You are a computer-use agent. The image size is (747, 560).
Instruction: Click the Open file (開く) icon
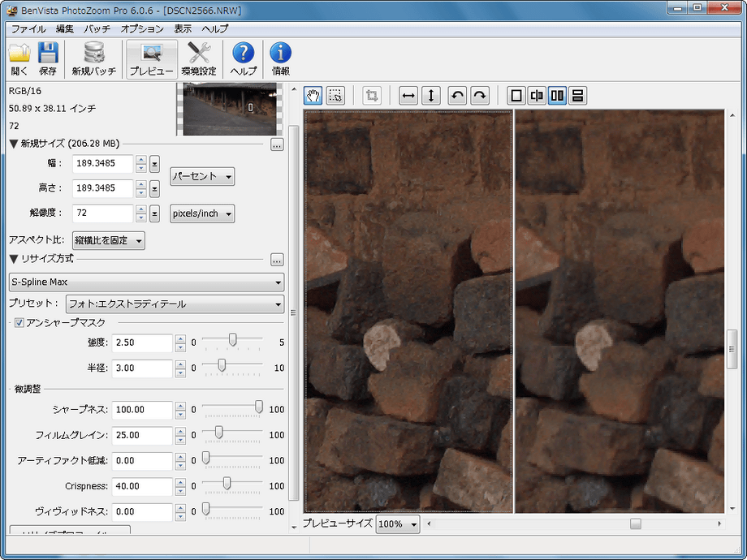point(19,58)
